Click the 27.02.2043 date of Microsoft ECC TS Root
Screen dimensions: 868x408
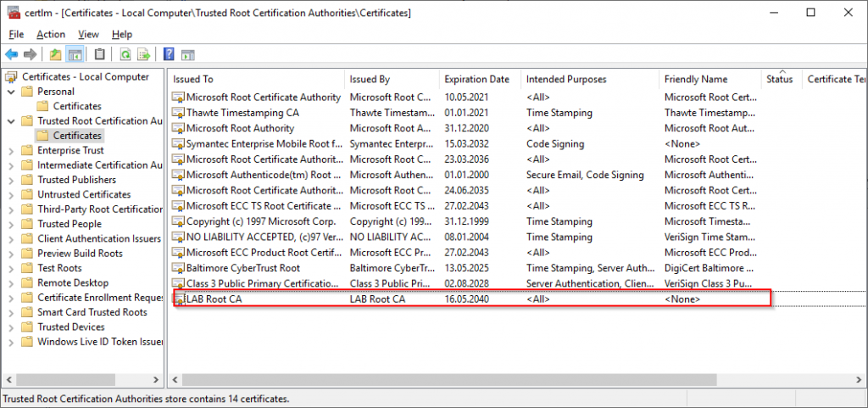click(x=467, y=206)
